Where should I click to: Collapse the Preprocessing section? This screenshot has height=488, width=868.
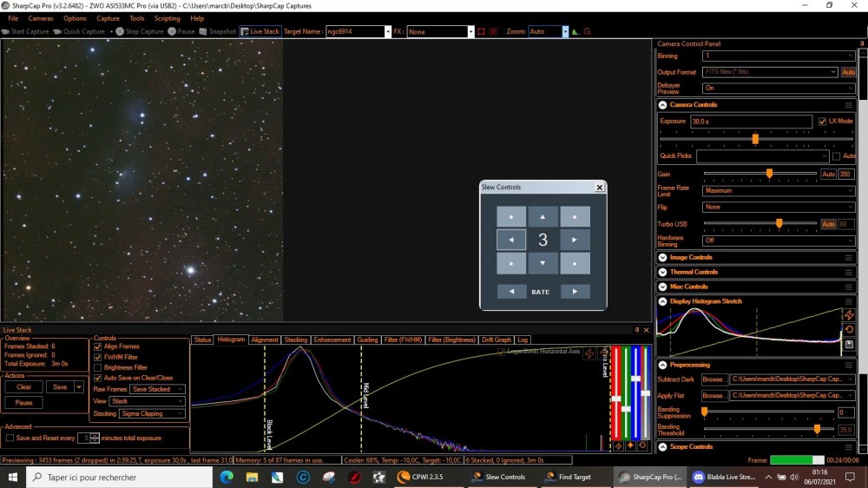[x=662, y=365]
